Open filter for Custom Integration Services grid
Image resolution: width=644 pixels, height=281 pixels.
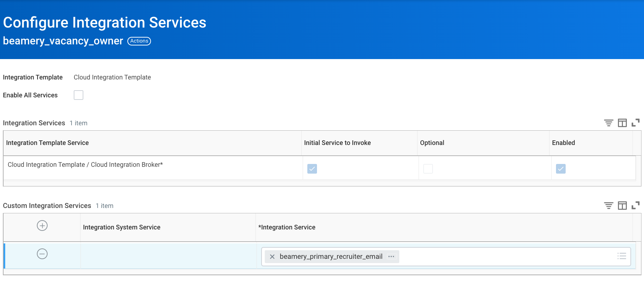(609, 205)
